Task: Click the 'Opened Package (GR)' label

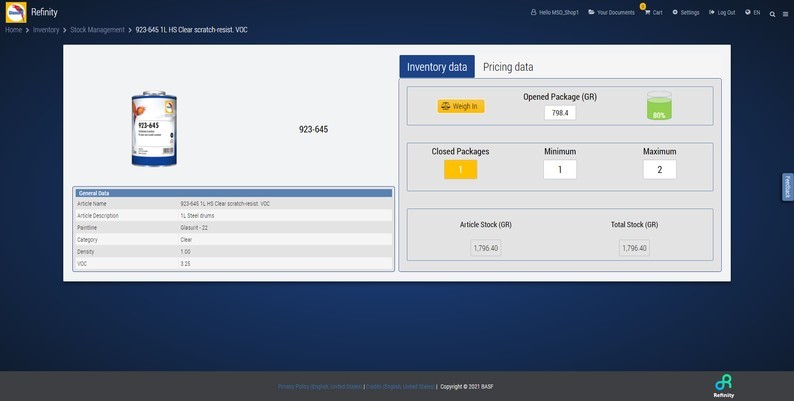Action: 560,97
